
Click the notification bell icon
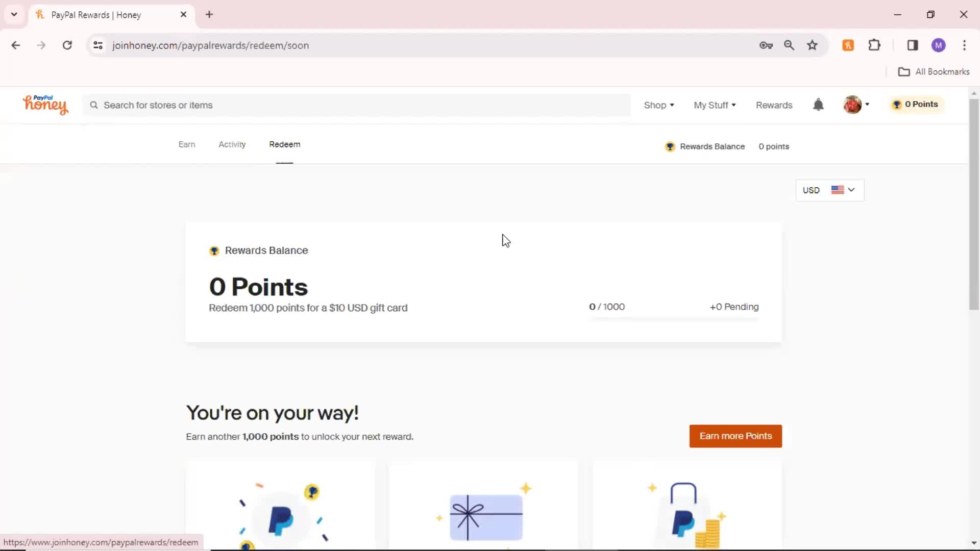pos(819,104)
